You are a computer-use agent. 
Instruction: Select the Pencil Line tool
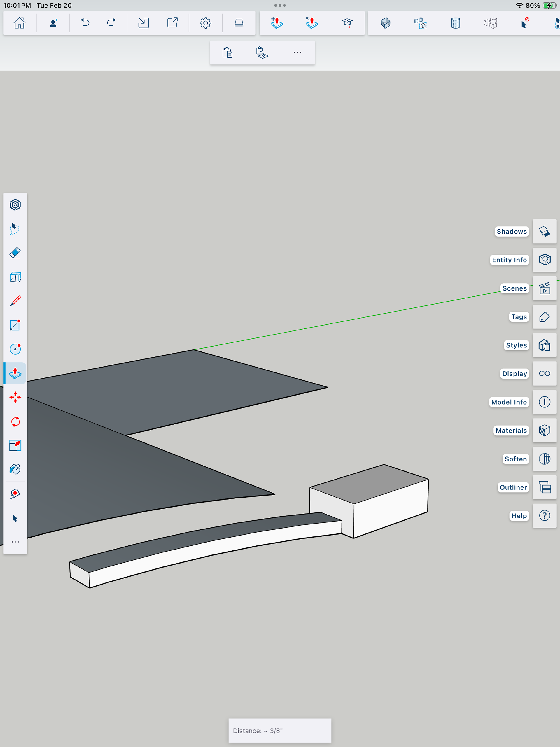(x=15, y=301)
